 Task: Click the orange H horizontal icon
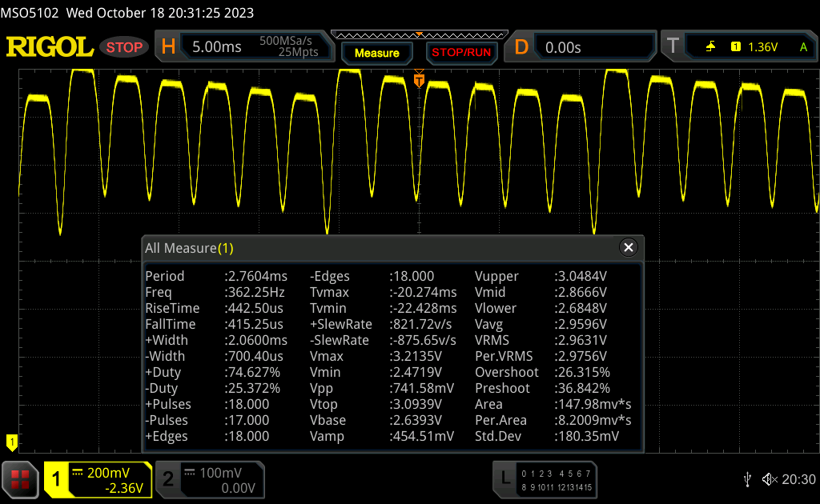click(168, 47)
